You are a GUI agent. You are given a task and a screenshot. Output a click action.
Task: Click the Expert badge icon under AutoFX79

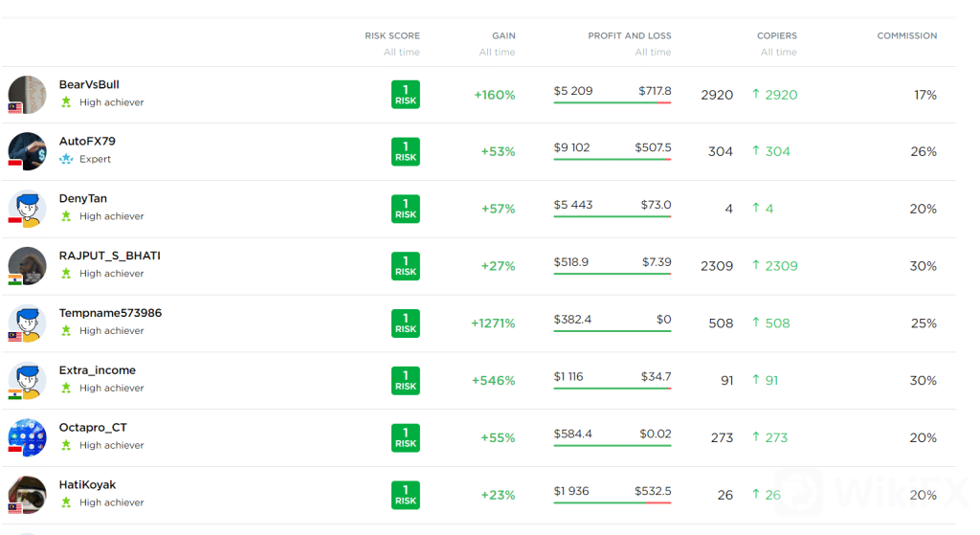click(x=66, y=159)
